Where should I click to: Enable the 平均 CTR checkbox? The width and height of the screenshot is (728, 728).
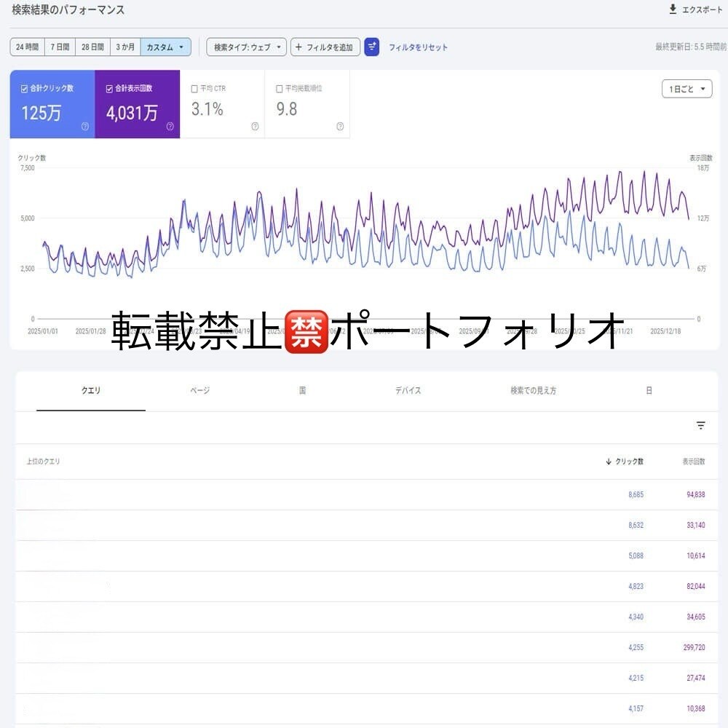pyautogui.click(x=194, y=89)
